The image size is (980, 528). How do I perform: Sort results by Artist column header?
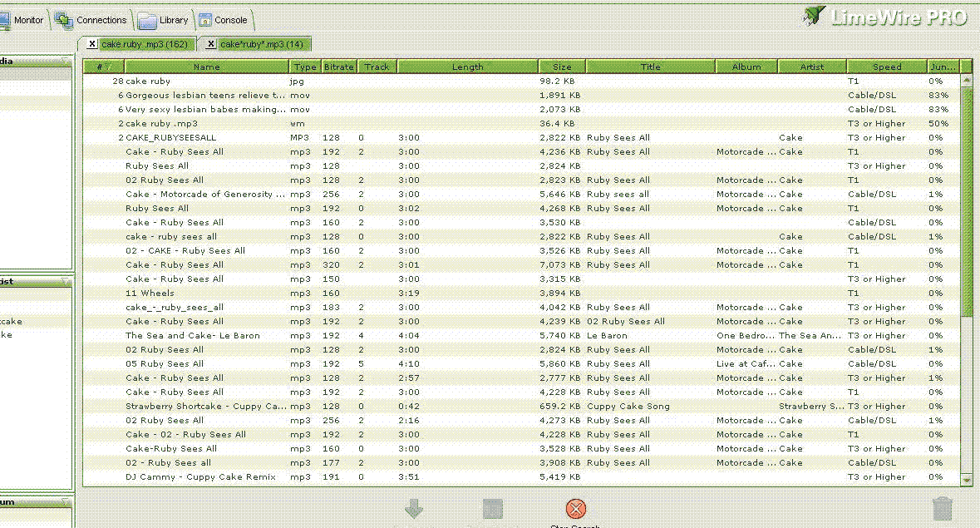(x=812, y=67)
